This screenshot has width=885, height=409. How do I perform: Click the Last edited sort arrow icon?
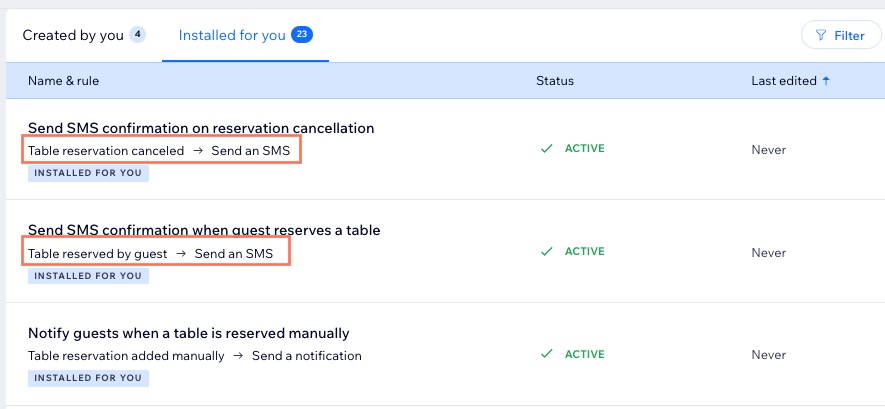[x=826, y=81]
